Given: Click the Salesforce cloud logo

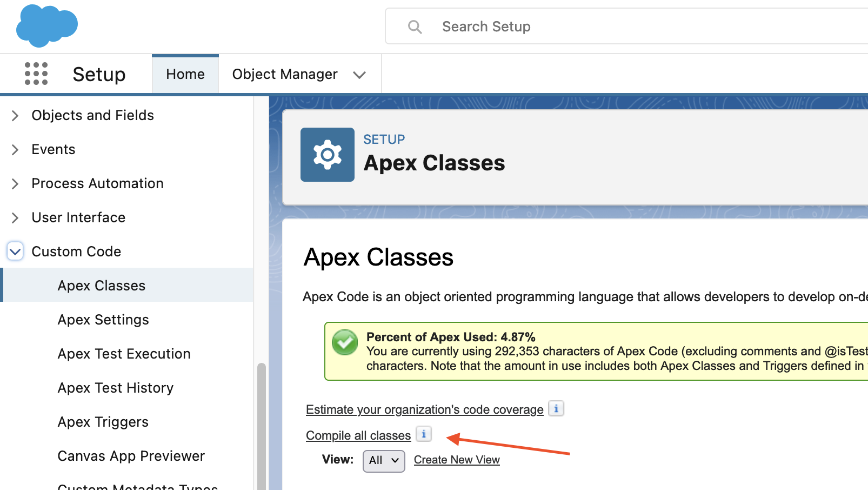Looking at the screenshot, I should coord(47,25).
